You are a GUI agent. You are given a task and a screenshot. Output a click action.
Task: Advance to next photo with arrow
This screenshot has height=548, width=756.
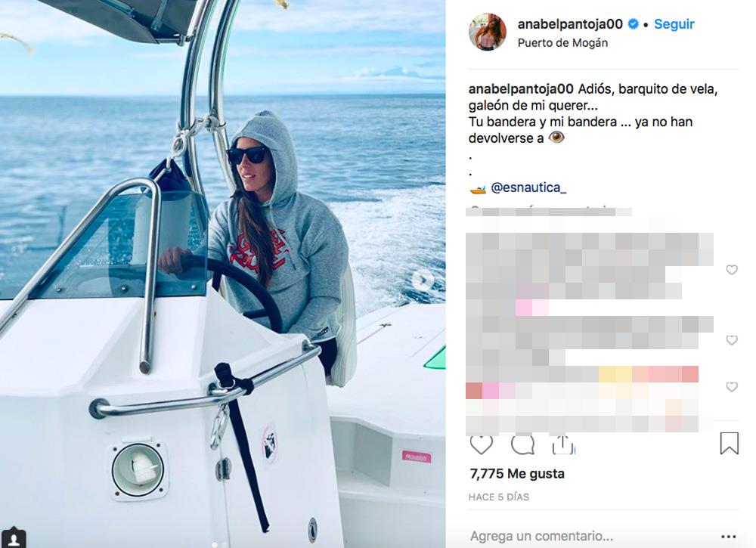point(423,280)
